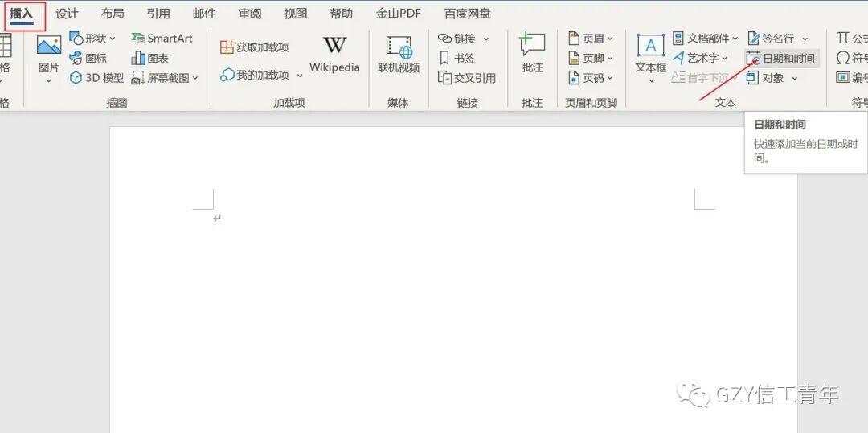
Task: Open the 邮件 tab
Action: 204,14
